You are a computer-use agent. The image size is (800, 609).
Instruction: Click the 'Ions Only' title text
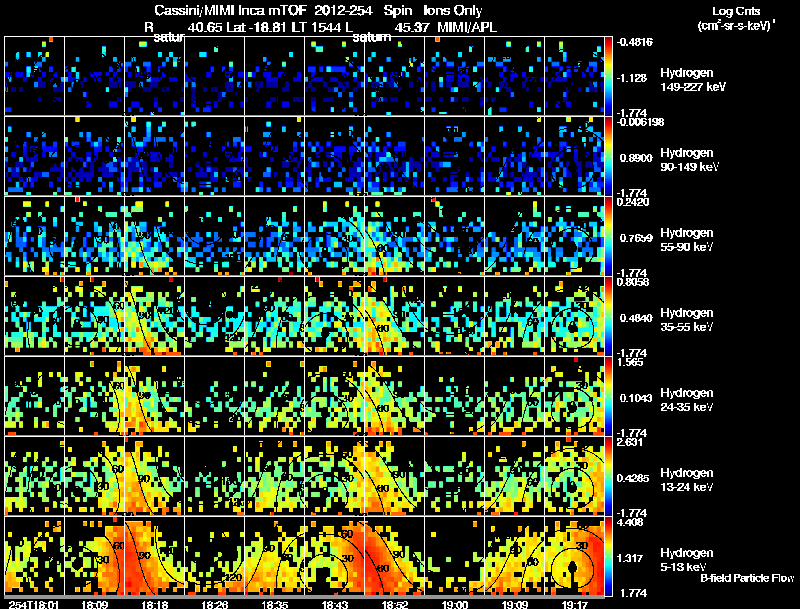tap(452, 11)
